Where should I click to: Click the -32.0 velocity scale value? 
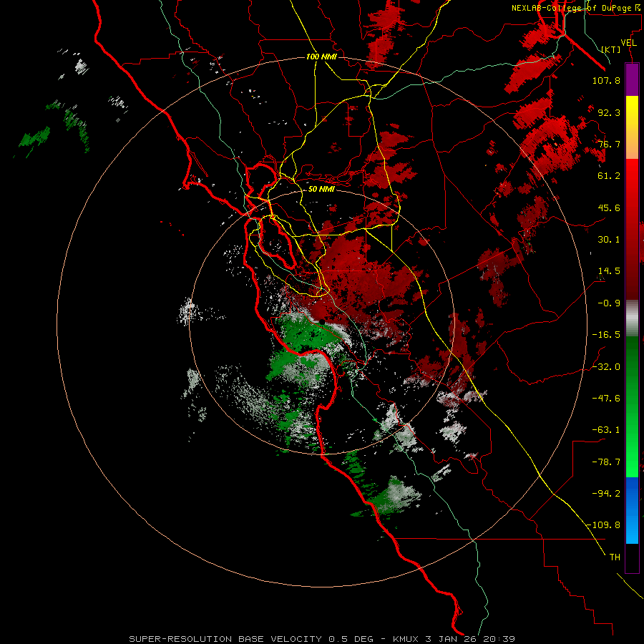(606, 367)
